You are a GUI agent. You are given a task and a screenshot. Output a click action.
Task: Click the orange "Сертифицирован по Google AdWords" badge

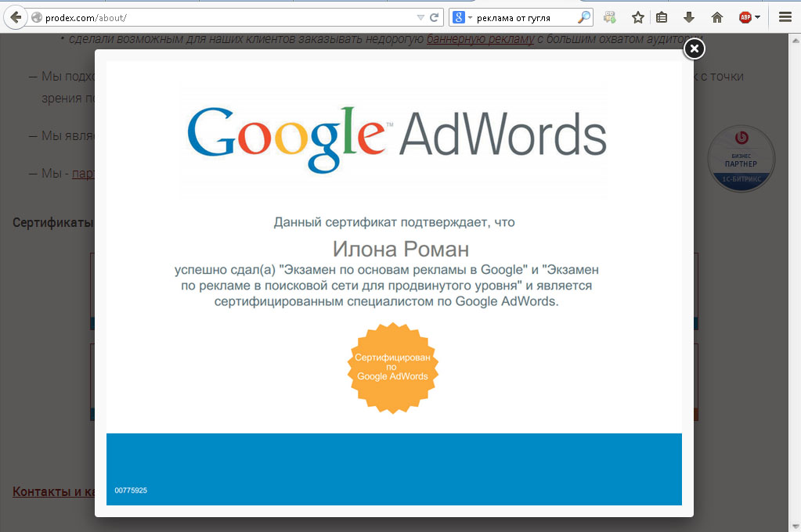pyautogui.click(x=393, y=368)
